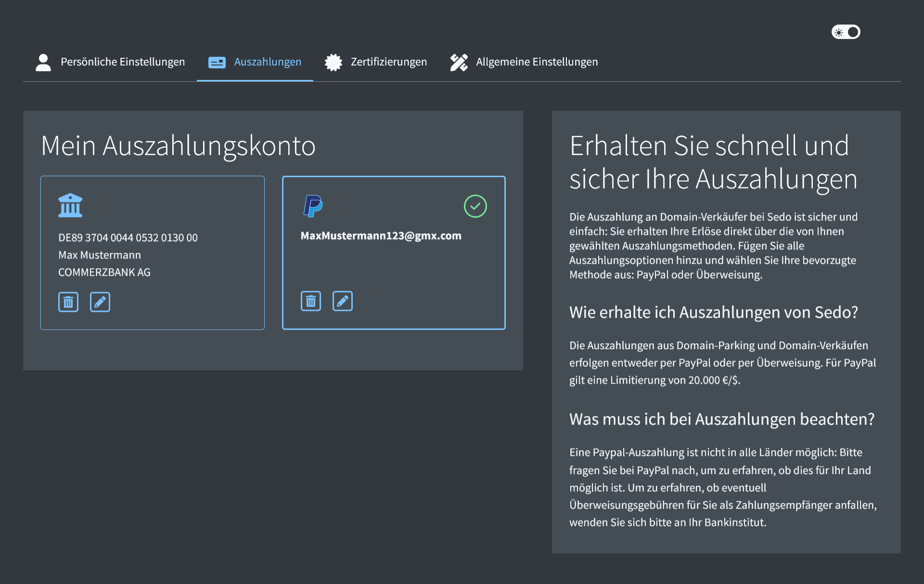Click the PayPal logo icon

pos(313,206)
